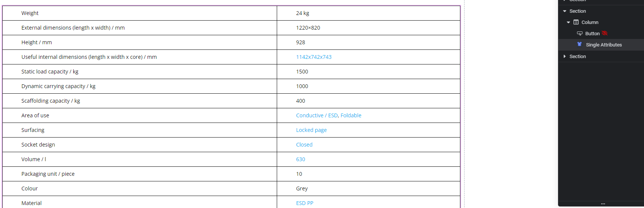Open the Locked page link
The height and width of the screenshot is (208, 644).
(311, 130)
